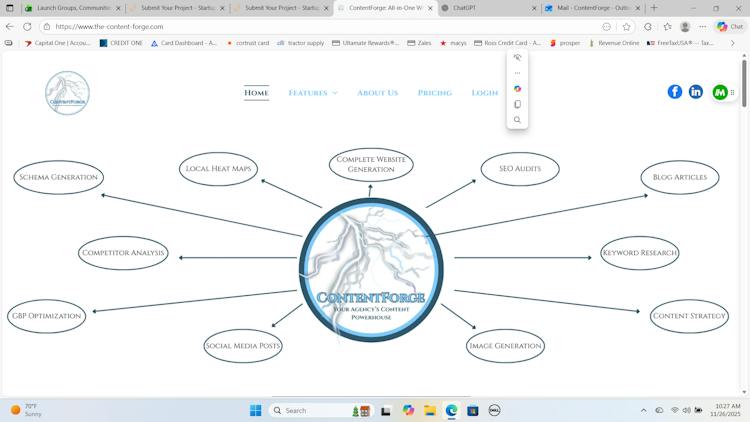Add page to favorites star icon
This screenshot has width=750, height=422.
(626, 27)
